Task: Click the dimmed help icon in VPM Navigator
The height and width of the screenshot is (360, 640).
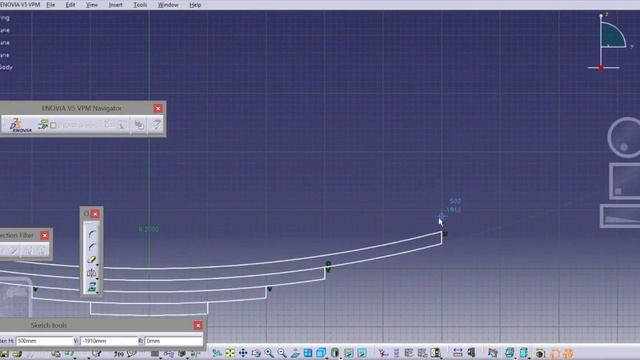Action: point(156,124)
